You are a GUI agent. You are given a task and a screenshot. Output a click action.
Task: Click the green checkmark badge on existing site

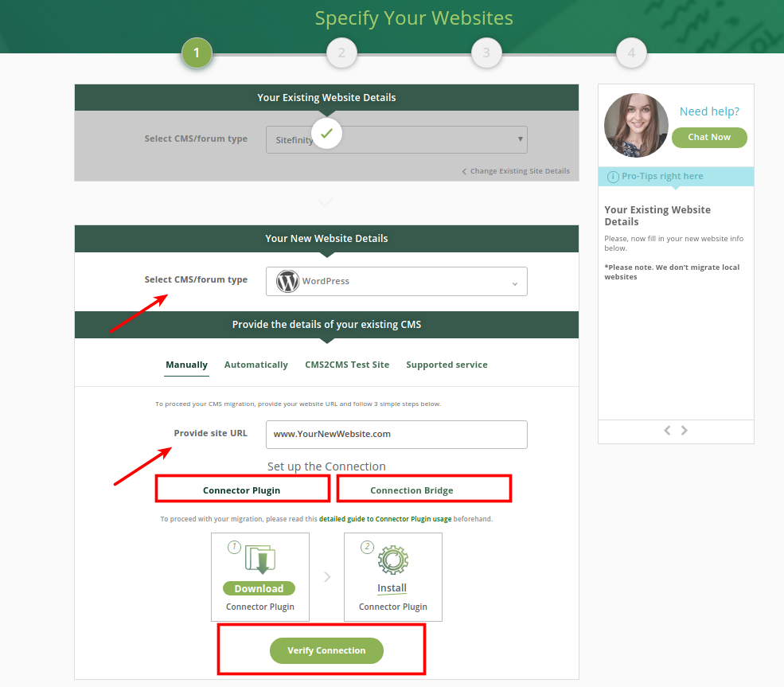[326, 134]
